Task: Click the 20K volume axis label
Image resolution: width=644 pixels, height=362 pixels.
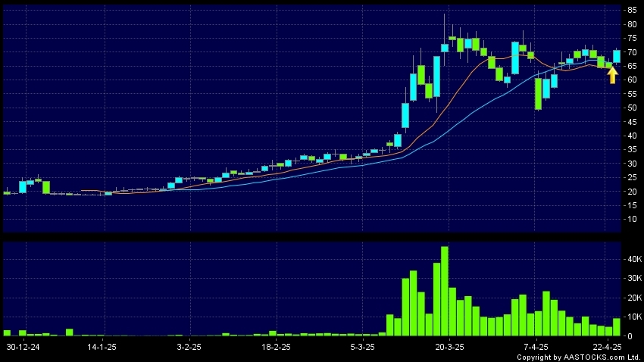Action: point(635,298)
